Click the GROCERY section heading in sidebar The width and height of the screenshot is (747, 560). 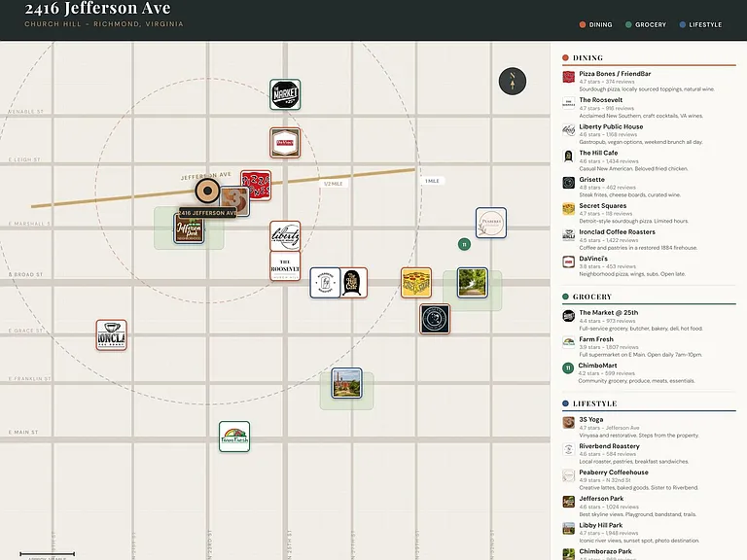(591, 297)
